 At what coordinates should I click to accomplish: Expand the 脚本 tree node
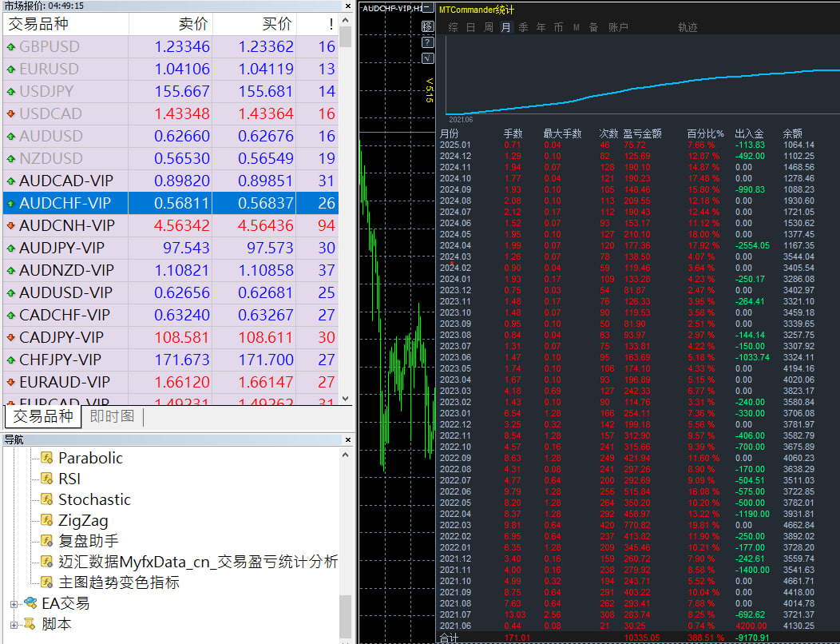click(14, 625)
